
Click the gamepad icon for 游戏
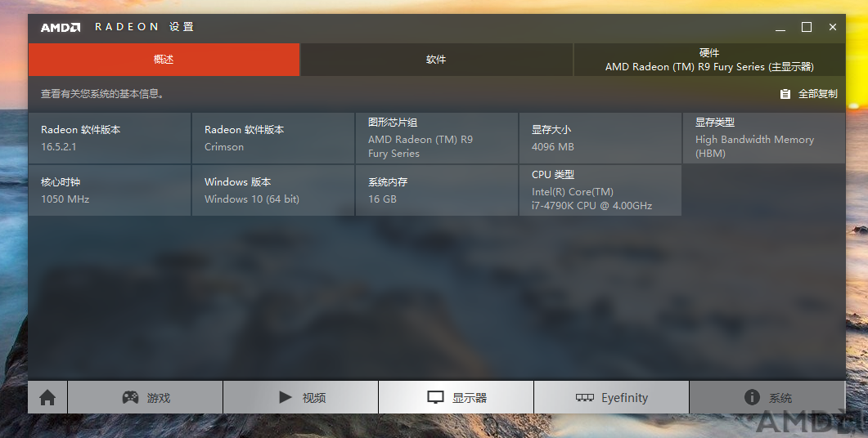(130, 397)
